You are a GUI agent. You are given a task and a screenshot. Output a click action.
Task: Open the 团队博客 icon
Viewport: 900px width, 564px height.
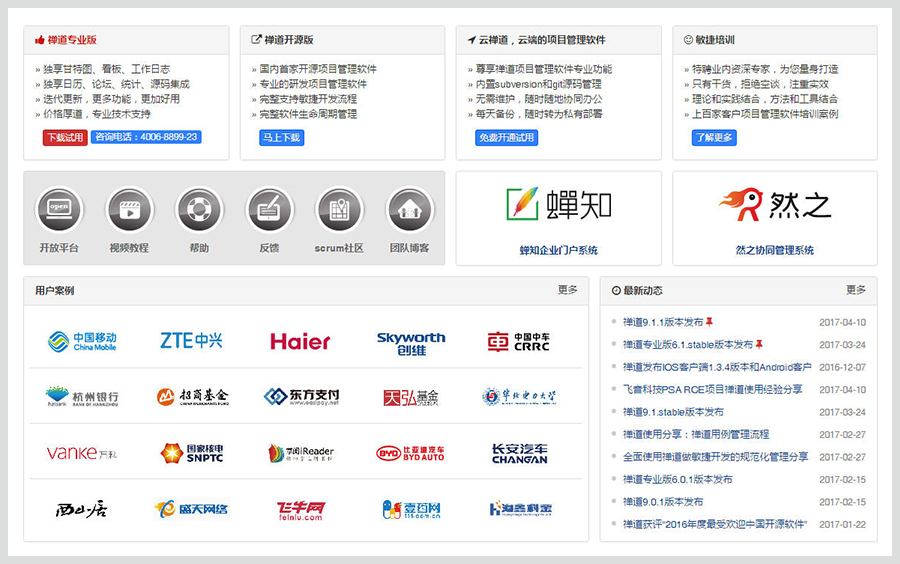(409, 209)
